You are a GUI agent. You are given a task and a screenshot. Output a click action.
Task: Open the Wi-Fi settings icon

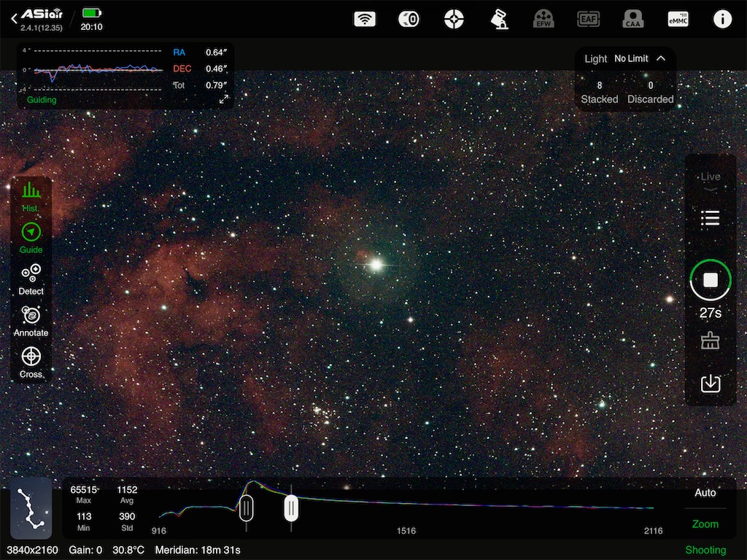coord(364,19)
